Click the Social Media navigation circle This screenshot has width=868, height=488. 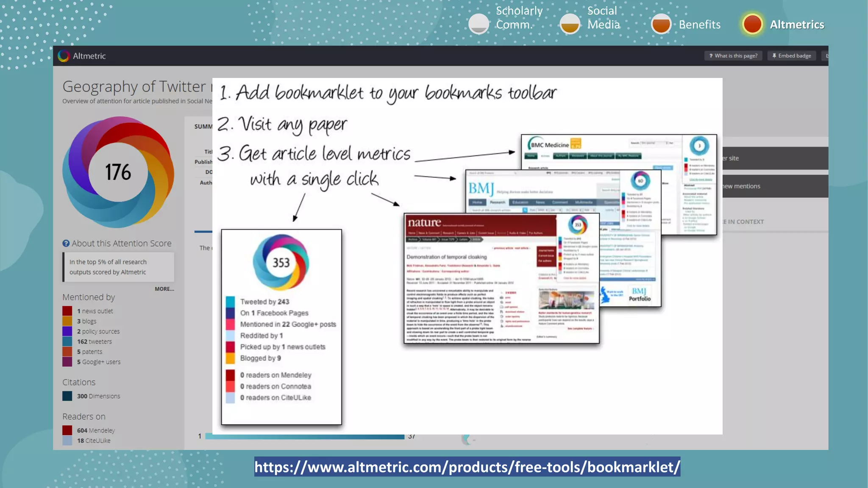click(570, 24)
